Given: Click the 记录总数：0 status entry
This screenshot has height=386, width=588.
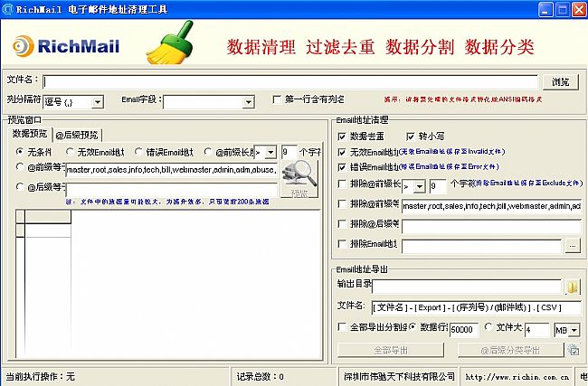Looking at the screenshot, I should pyautogui.click(x=260, y=377).
